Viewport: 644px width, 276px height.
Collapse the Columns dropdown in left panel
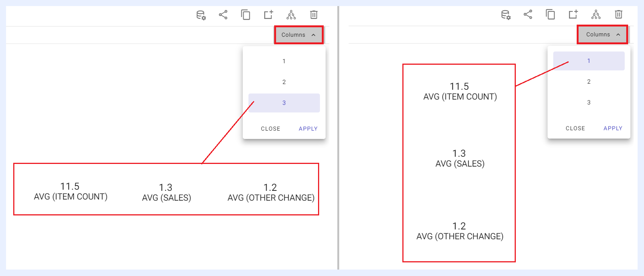(x=299, y=35)
